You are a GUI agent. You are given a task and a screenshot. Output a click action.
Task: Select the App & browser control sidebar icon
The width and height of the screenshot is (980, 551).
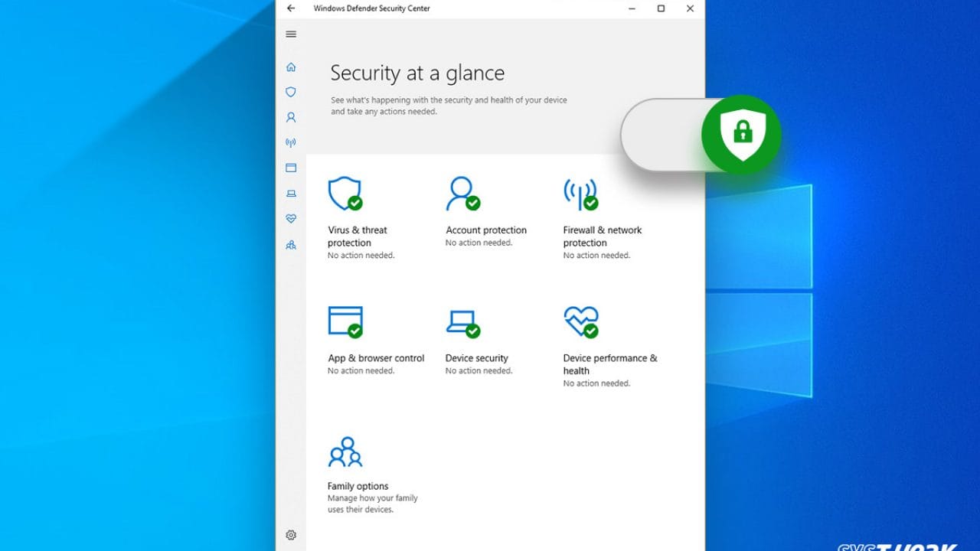click(291, 168)
